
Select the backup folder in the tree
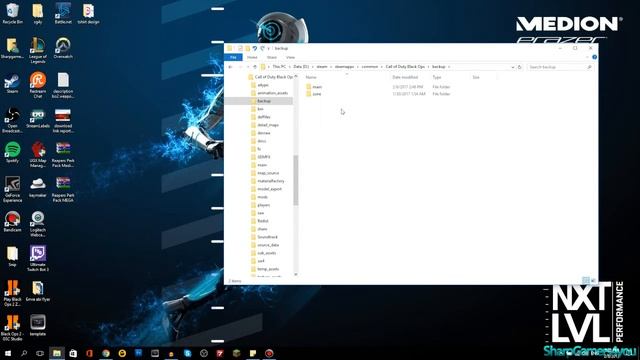coord(259,101)
